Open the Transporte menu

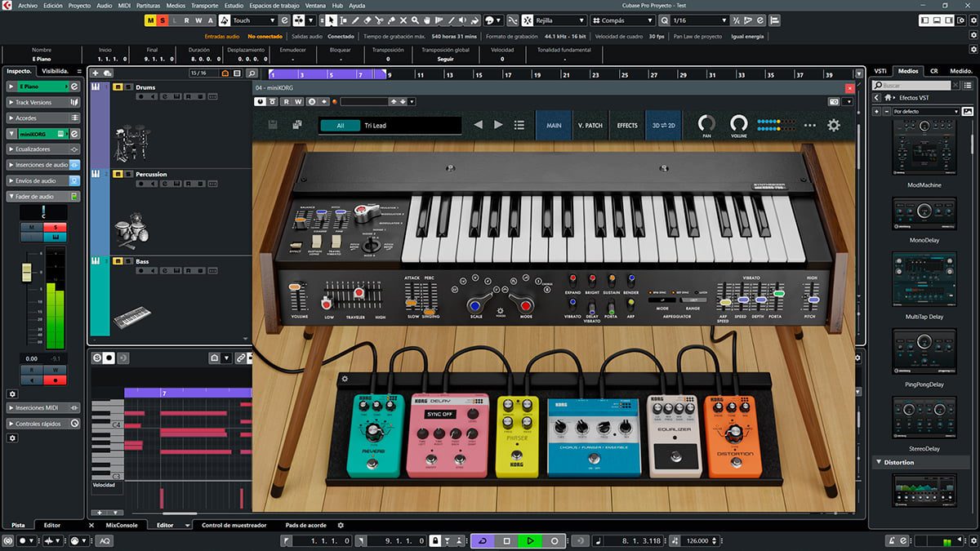[204, 5]
